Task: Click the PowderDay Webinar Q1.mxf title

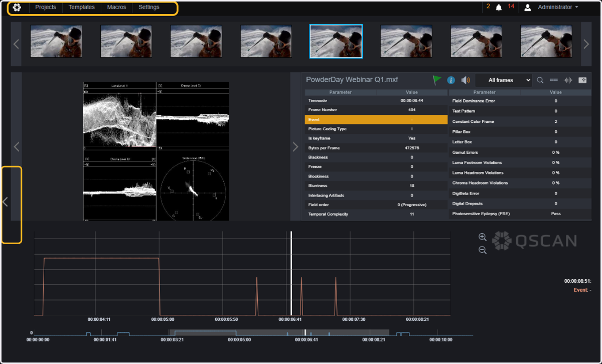Action: coord(352,80)
